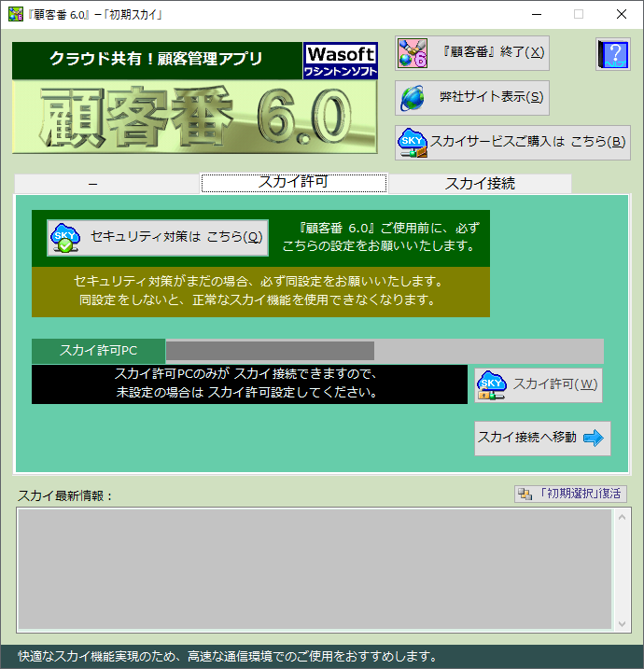Open スカイサービスご購入は こちら(B) label
This screenshot has height=669, width=644.
click(x=528, y=141)
